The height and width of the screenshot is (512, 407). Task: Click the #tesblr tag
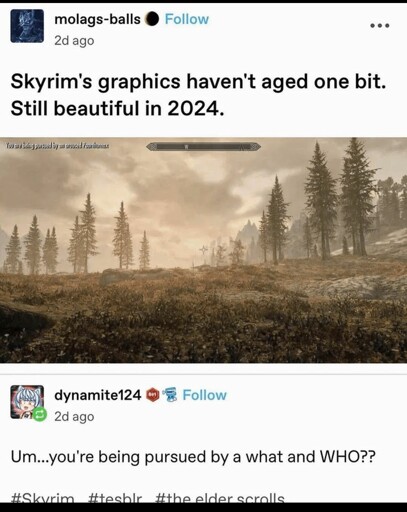(115, 498)
